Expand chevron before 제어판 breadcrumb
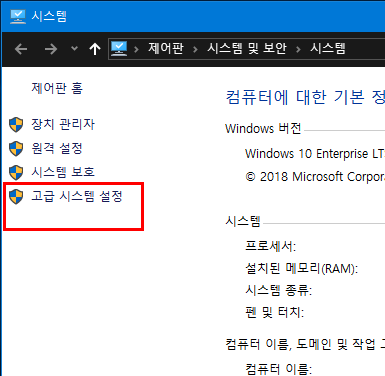This screenshot has width=385, height=376. [x=136, y=49]
